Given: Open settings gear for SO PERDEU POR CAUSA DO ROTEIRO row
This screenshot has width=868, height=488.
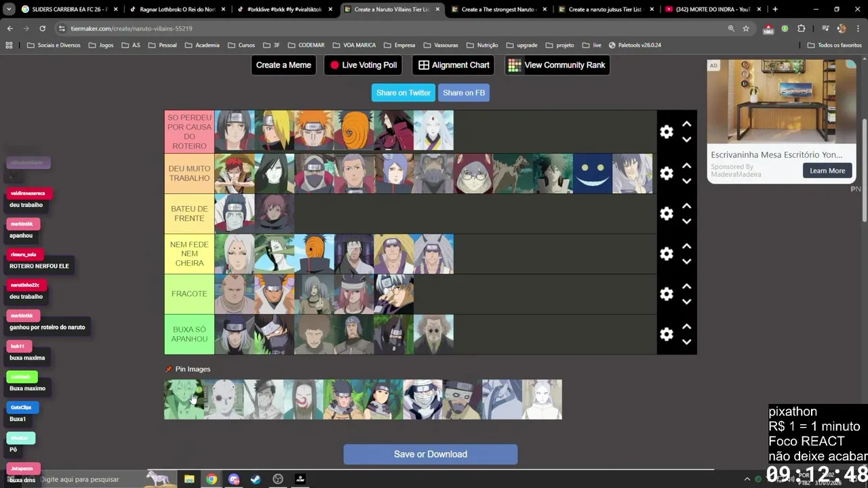Looking at the screenshot, I should click(667, 131).
